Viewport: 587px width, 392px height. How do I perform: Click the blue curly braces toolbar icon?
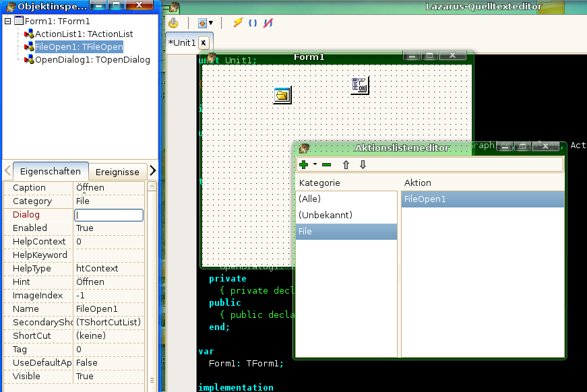[x=253, y=23]
